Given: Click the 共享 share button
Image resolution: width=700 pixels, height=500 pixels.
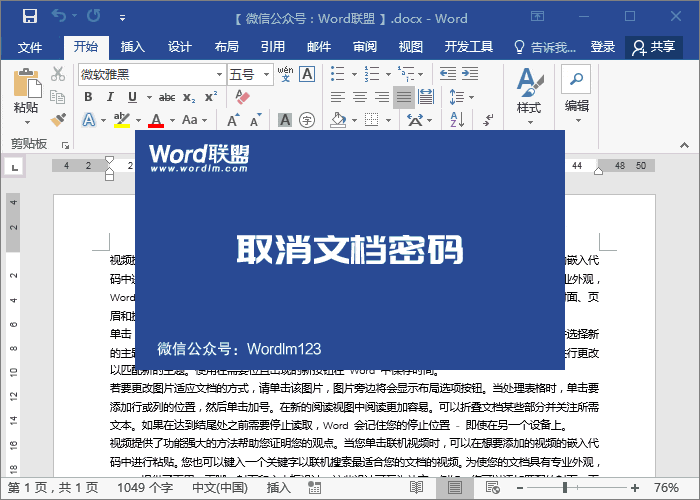Looking at the screenshot, I should pos(654,47).
